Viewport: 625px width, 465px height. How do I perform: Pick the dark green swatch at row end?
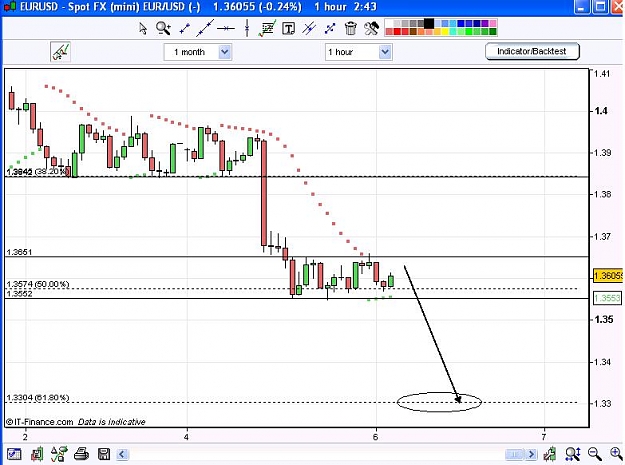[493, 32]
